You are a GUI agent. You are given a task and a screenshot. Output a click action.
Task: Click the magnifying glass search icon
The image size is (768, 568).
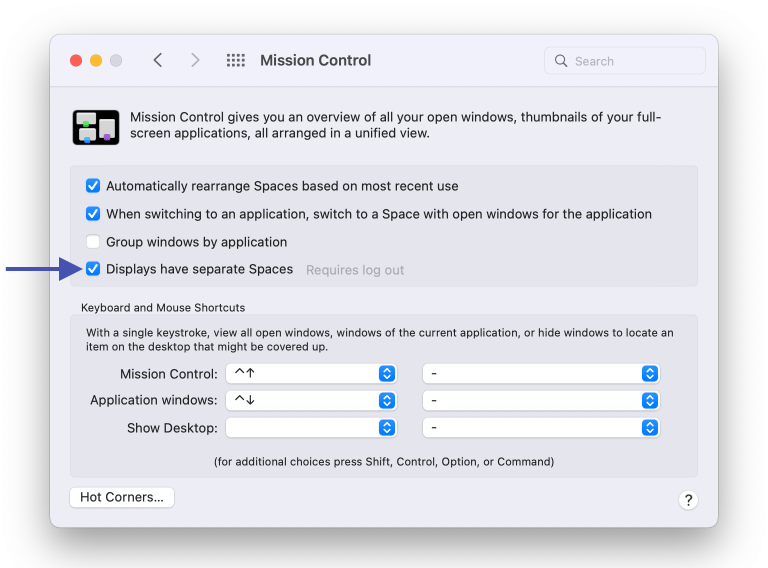point(561,61)
